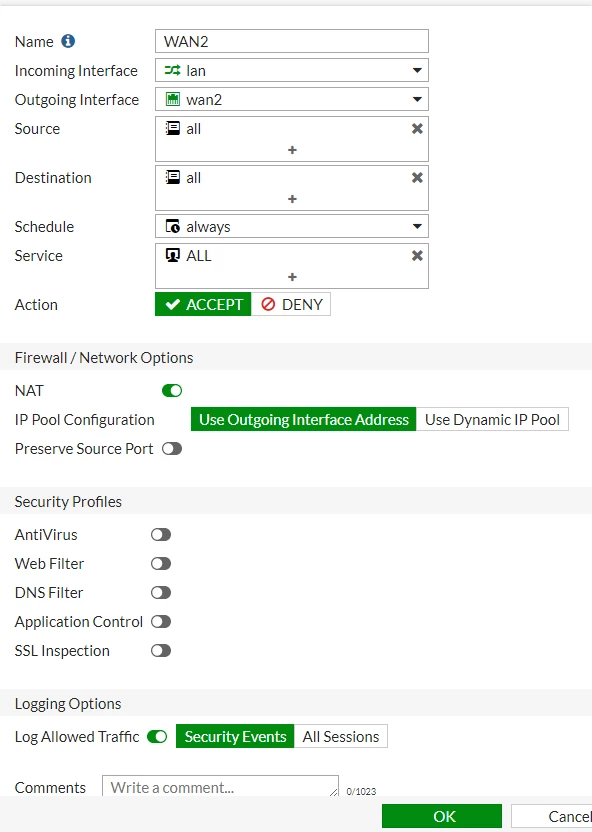
Task: Add a Destination address with plus
Action: click(292, 199)
